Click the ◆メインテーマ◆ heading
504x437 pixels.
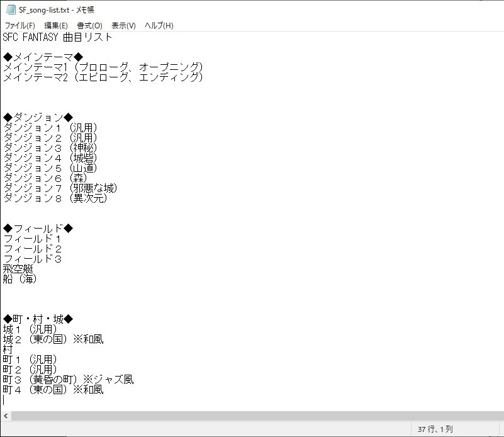43,57
